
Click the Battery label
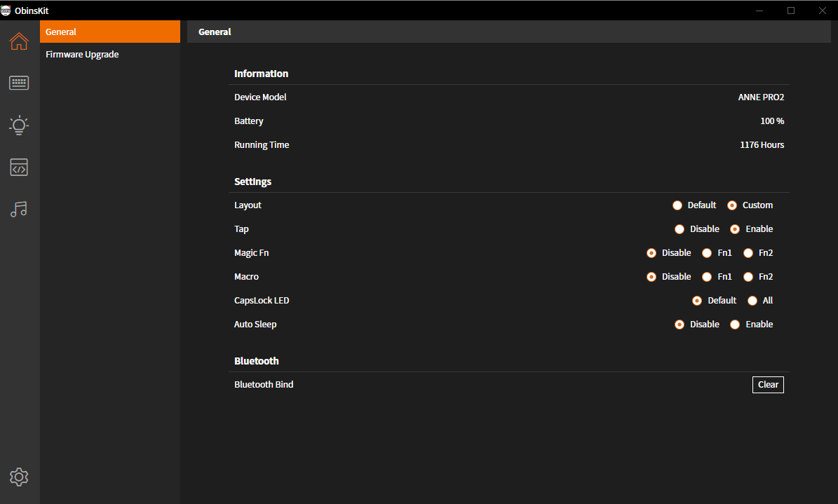[x=249, y=121]
